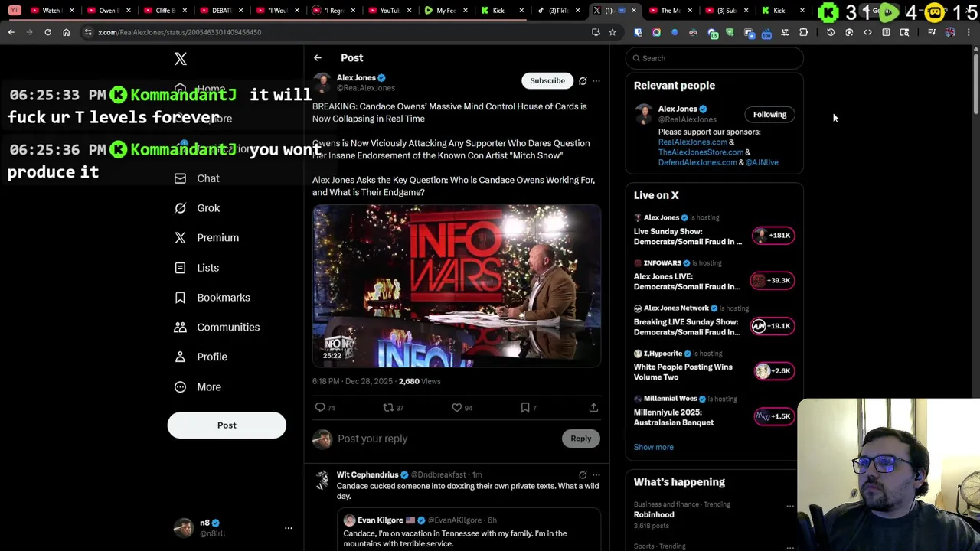This screenshot has width=980, height=551.
Task: Open Grok from the sidebar
Action: click(197, 208)
